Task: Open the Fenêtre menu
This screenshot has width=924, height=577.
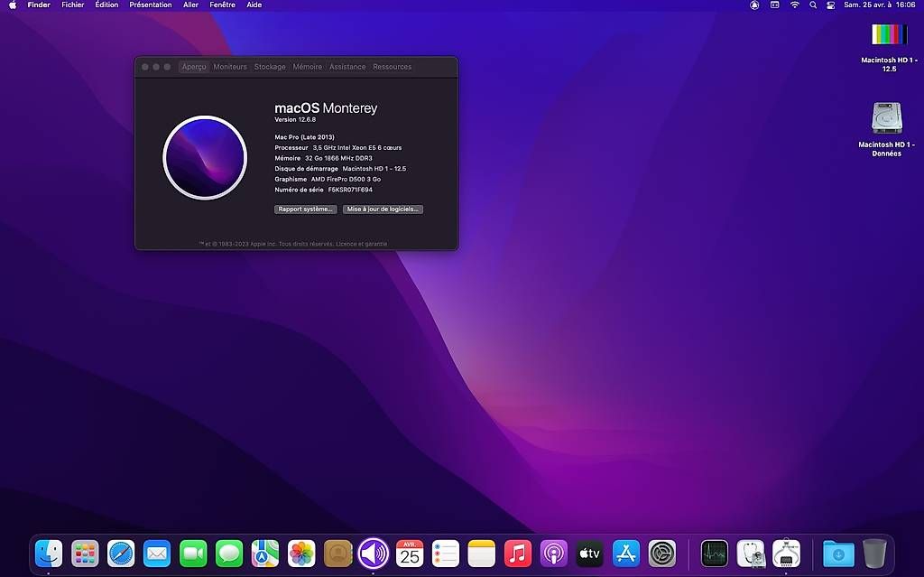Action: point(222,5)
